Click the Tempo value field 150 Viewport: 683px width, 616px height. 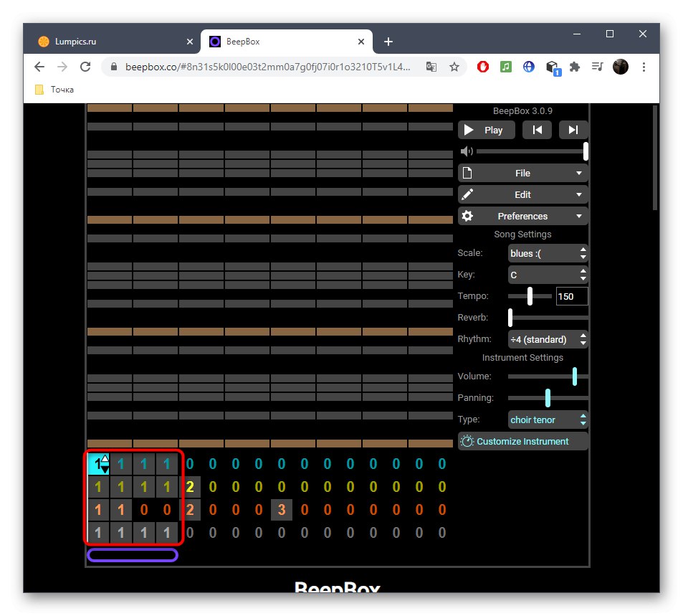pos(572,296)
